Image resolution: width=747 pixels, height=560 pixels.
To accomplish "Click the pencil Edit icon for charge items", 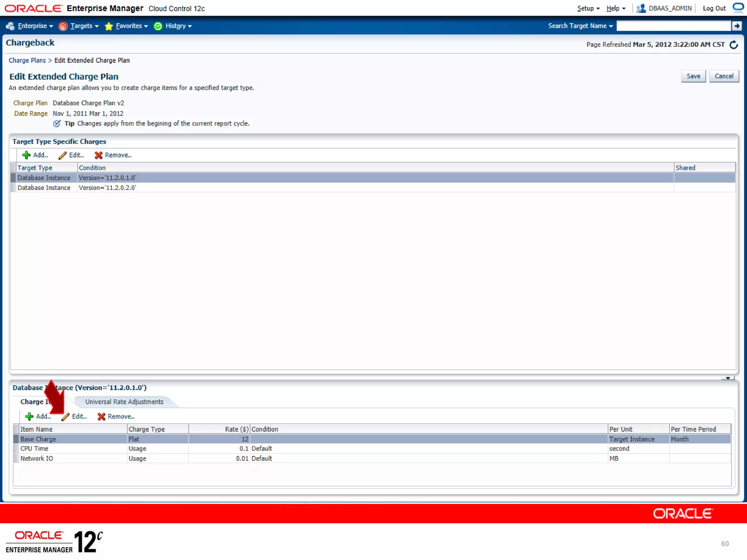I will 66,416.
